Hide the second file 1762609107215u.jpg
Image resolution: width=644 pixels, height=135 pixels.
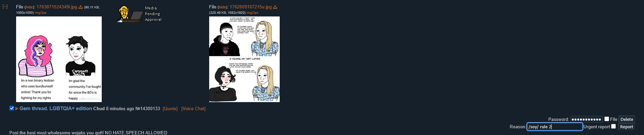point(222,7)
